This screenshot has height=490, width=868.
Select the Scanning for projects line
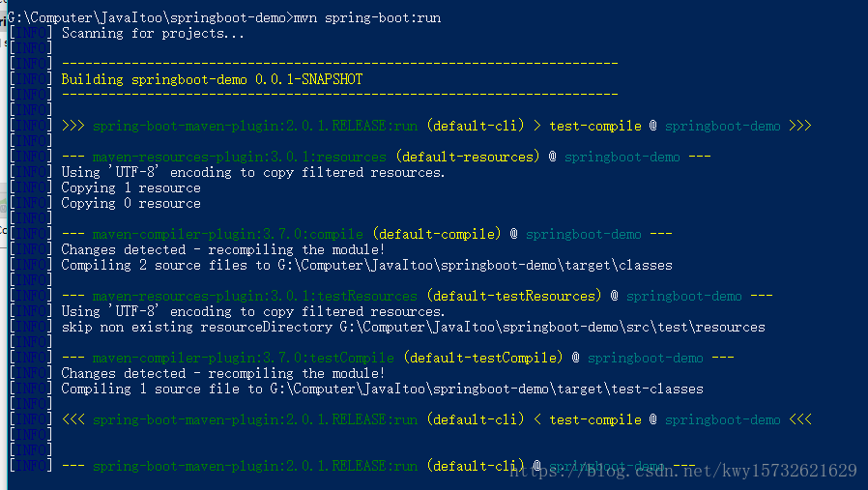[153, 33]
